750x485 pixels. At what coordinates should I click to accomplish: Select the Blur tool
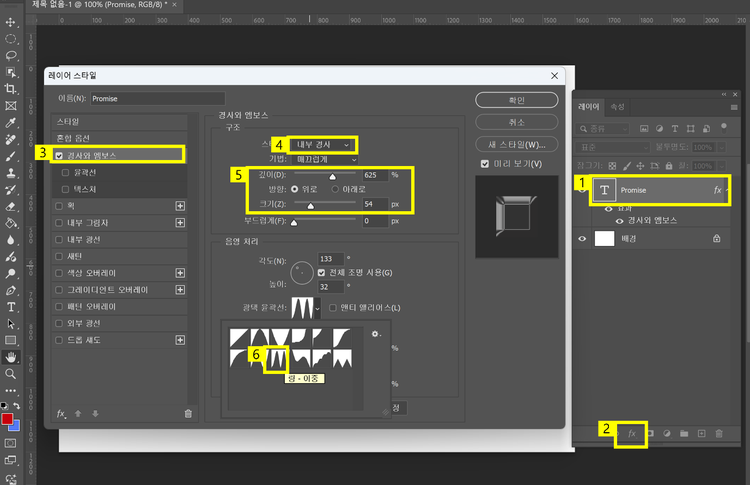(11, 240)
